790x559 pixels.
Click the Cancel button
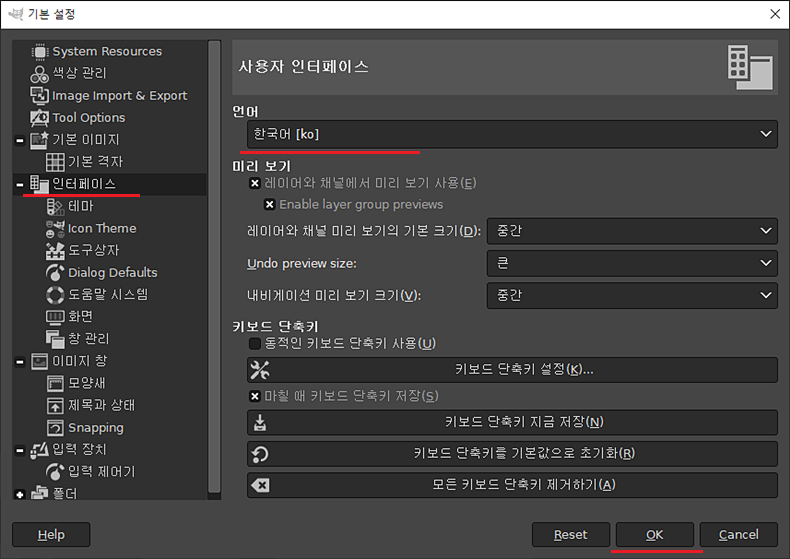pos(739,535)
